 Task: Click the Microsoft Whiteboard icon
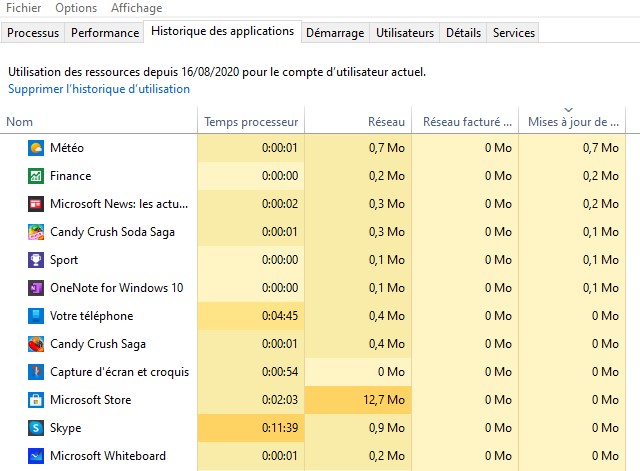[x=36, y=456]
